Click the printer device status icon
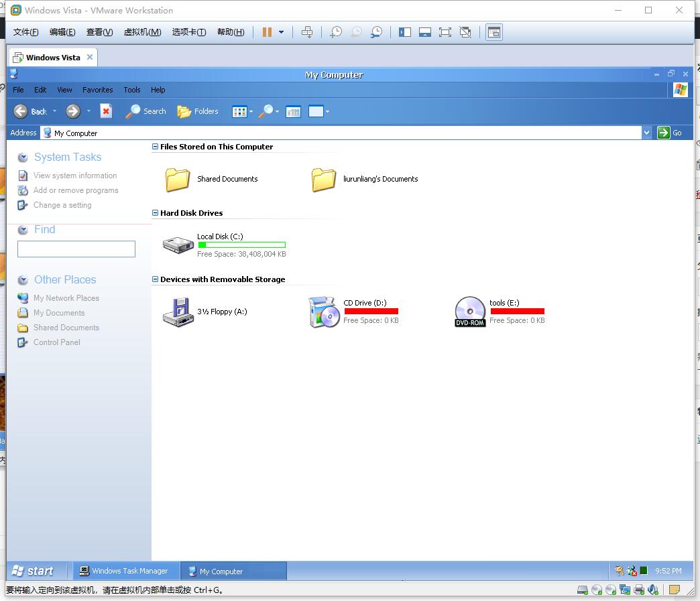This screenshot has height=601, width=700. tap(639, 590)
